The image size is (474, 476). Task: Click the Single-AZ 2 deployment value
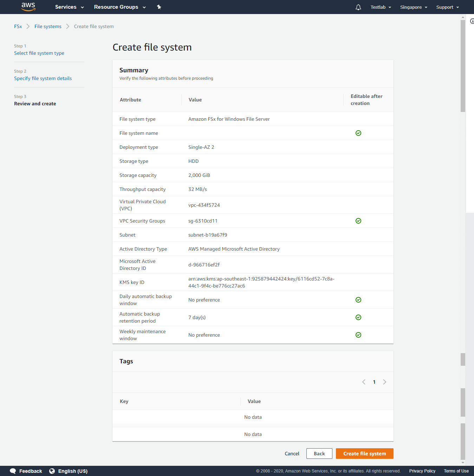pos(201,147)
